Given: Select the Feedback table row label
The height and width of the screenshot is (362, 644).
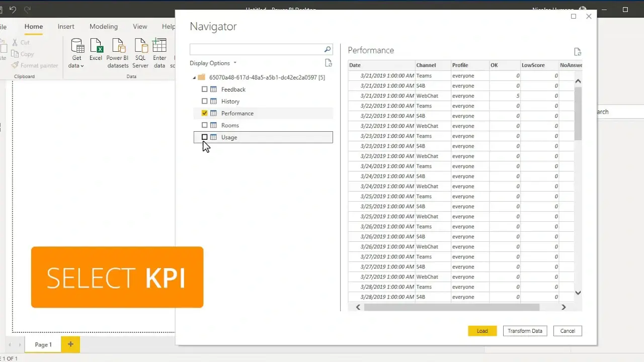Looking at the screenshot, I should (x=233, y=89).
